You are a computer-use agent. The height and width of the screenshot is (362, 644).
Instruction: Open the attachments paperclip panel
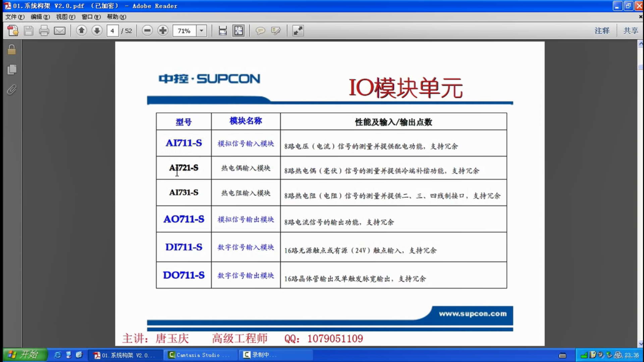pyautogui.click(x=12, y=90)
